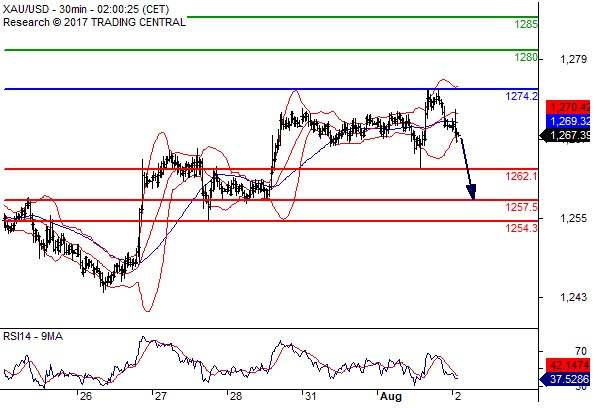The height and width of the screenshot is (408, 594).
Task: Click the RSI 70 level label
Action: pos(580,351)
